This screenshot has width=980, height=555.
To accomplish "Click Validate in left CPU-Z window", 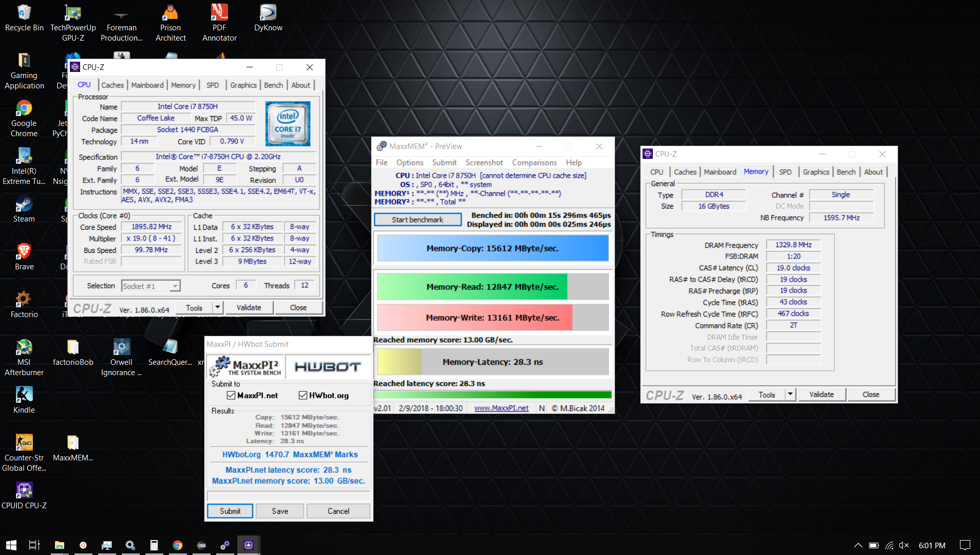I will [249, 307].
